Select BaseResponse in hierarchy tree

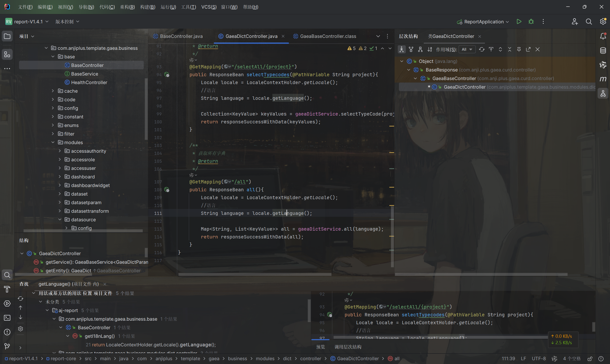click(442, 70)
